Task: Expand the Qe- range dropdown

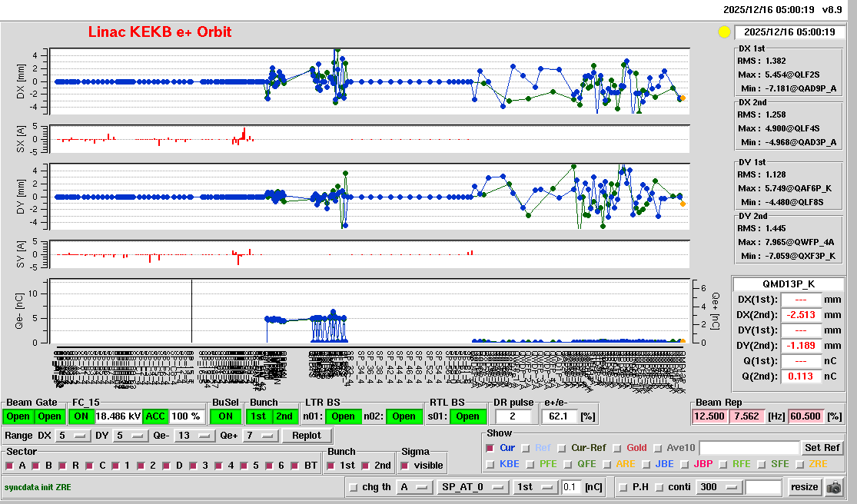Action: point(194,436)
